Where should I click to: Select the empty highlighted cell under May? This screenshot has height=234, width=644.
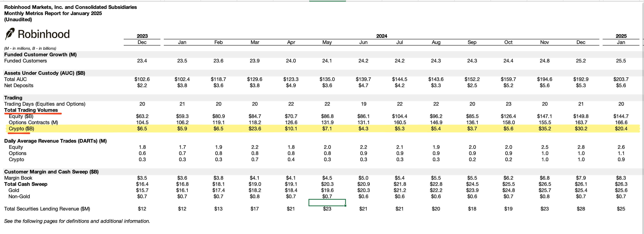tap(327, 203)
